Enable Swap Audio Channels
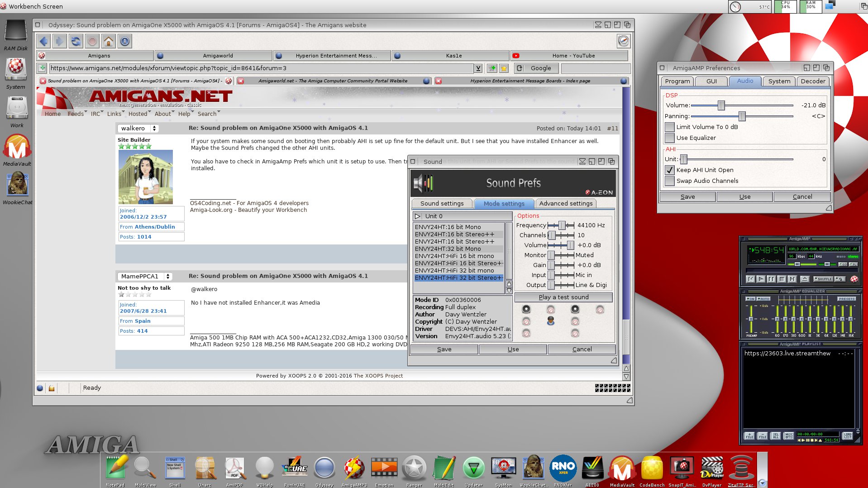The width and height of the screenshot is (868, 488). pos(669,181)
